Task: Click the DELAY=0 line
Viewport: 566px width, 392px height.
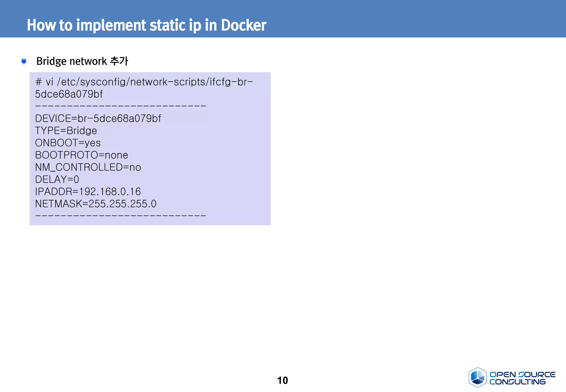Action: coord(57,179)
